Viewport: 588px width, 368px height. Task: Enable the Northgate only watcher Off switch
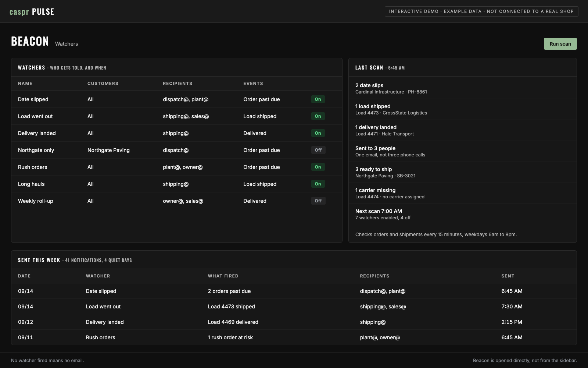318,150
